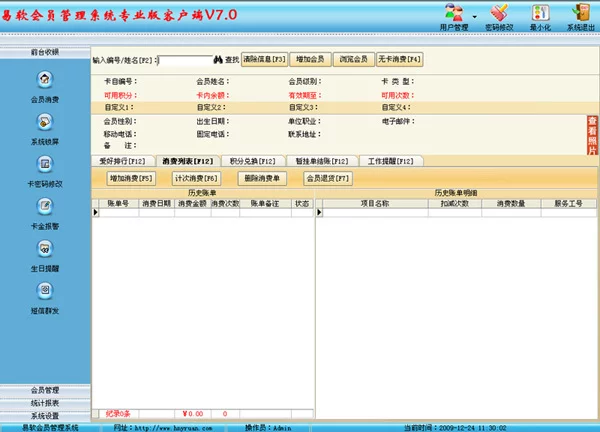Switch to 消费列表[F12] tab
The width and height of the screenshot is (600, 432).
pyautogui.click(x=188, y=161)
